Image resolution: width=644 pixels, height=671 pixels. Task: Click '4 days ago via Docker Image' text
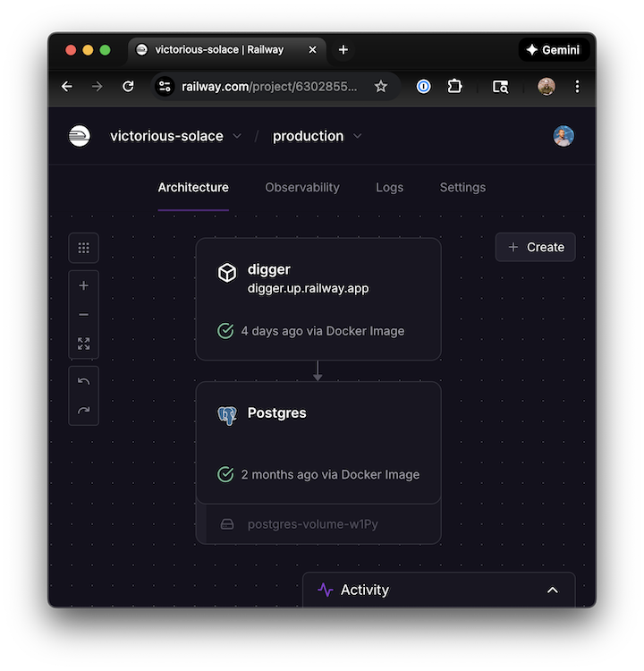(x=323, y=331)
